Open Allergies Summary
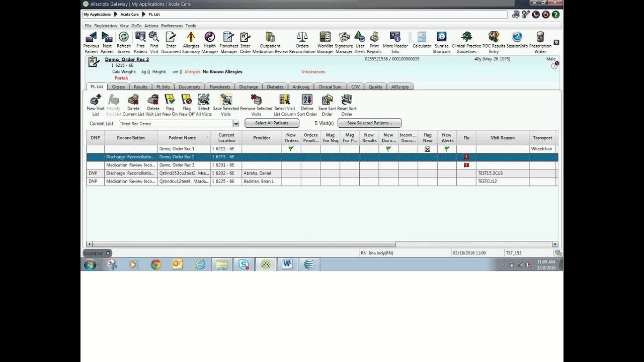The height and width of the screenshot is (362, 644). click(191, 42)
